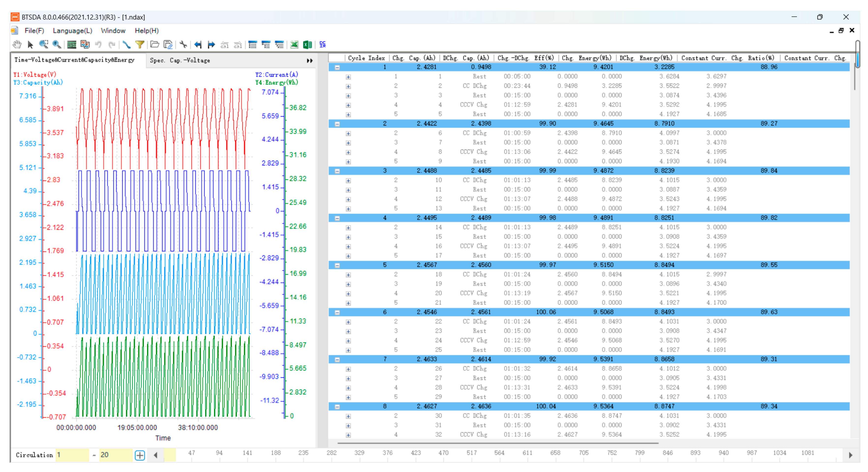Open the wrench settings tool
The image size is (868, 472).
pos(183,45)
